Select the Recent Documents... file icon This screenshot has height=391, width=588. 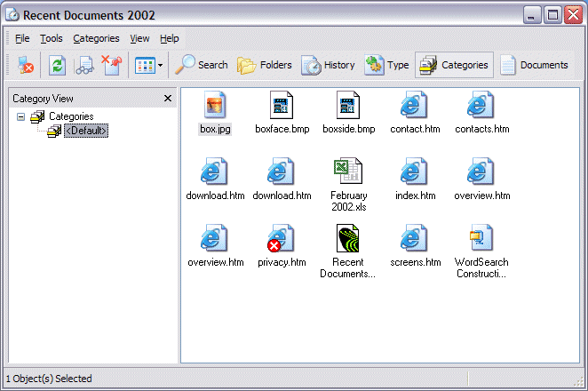tap(347, 238)
